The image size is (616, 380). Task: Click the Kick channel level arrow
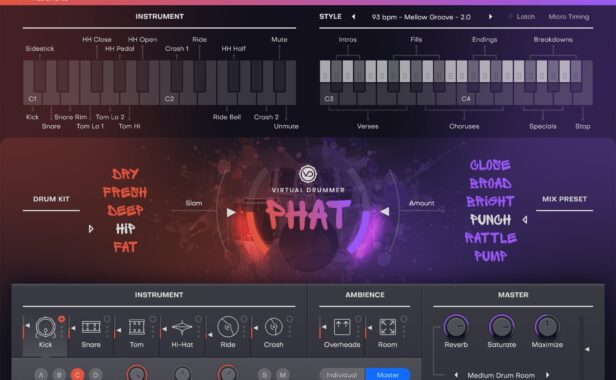(28, 325)
